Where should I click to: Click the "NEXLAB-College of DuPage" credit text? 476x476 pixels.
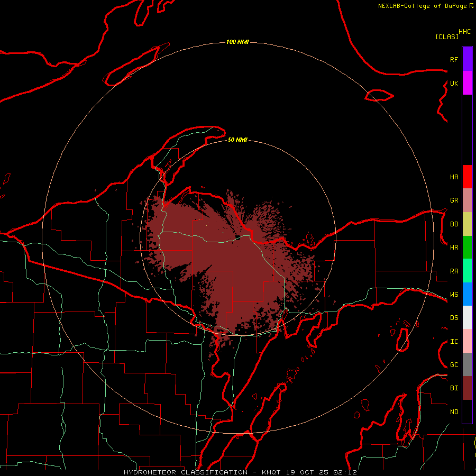[x=422, y=6]
